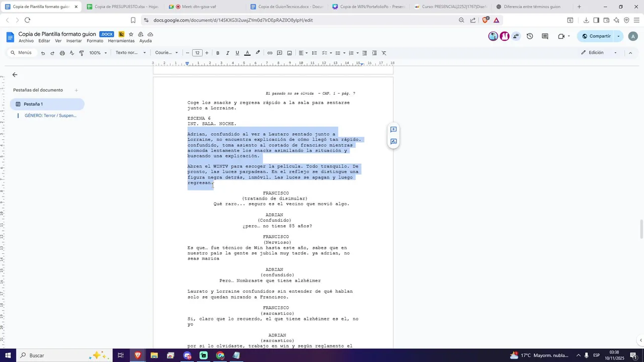Screen dimensions: 644x362
Task: Open the text alignment dropdown
Action: [303, 53]
